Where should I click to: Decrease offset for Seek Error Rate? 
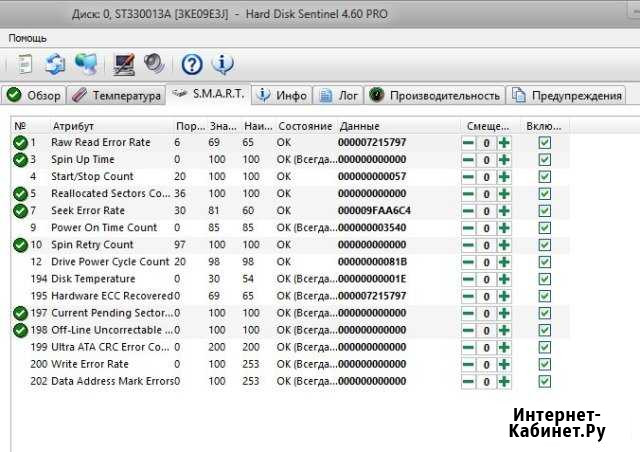[x=468, y=211]
